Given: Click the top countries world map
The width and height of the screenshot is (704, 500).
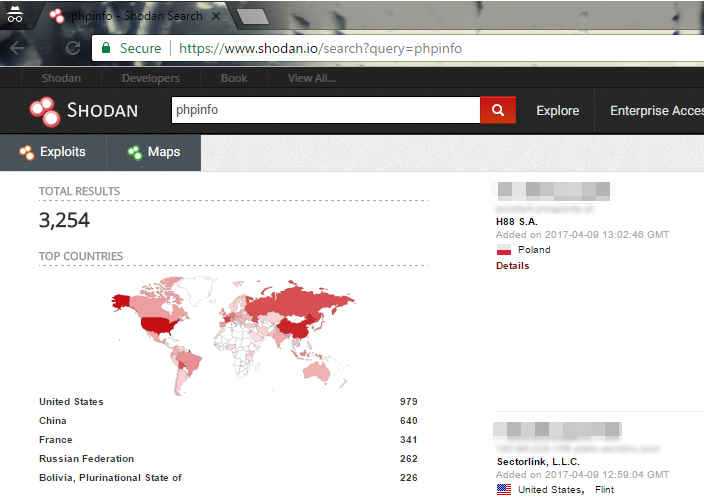Looking at the screenshot, I should 233,336.
